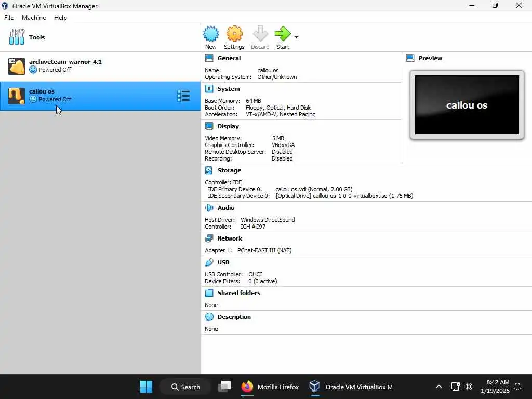532x399 pixels.
Task: Click the archiveteam-warrior-4.1 VM icon
Action: pyautogui.click(x=17, y=66)
